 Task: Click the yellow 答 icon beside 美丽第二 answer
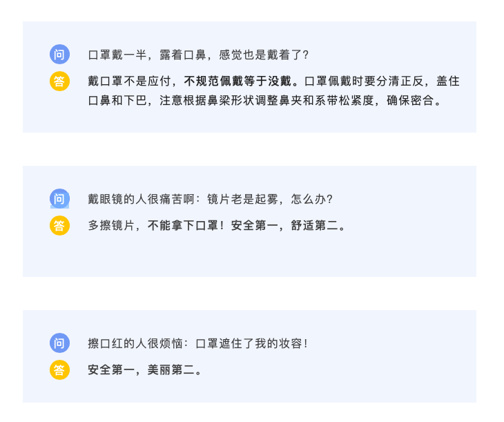[x=59, y=370]
